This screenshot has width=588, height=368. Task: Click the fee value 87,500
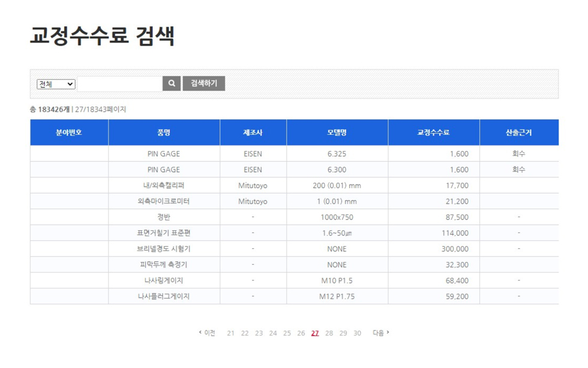(457, 217)
